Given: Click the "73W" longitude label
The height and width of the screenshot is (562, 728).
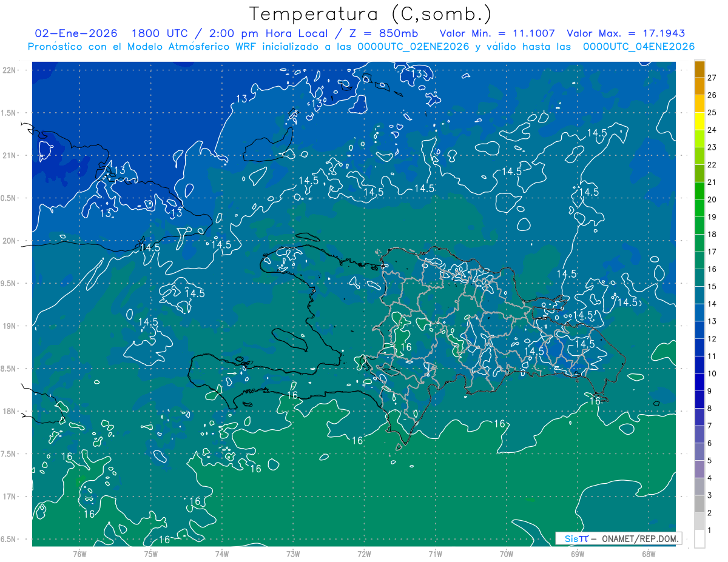Looking at the screenshot, I should coord(293,554).
